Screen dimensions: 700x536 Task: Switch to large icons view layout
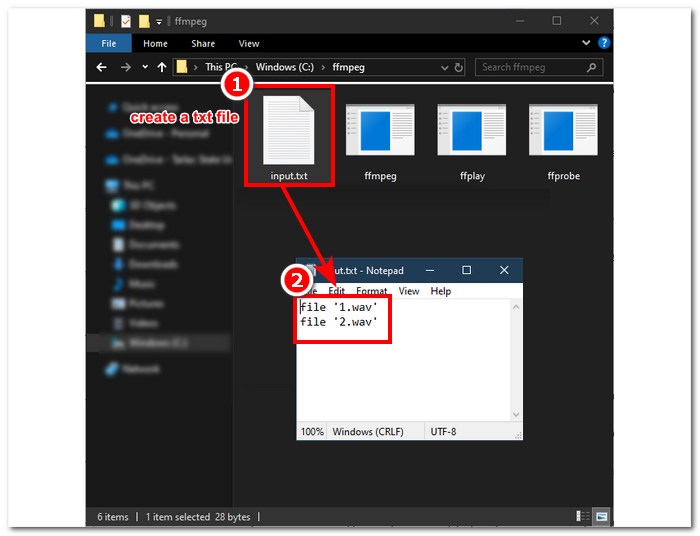click(601, 516)
